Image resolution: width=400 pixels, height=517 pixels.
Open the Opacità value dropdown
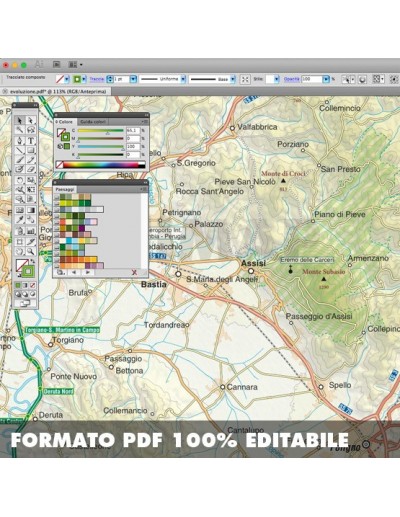[x=326, y=79]
